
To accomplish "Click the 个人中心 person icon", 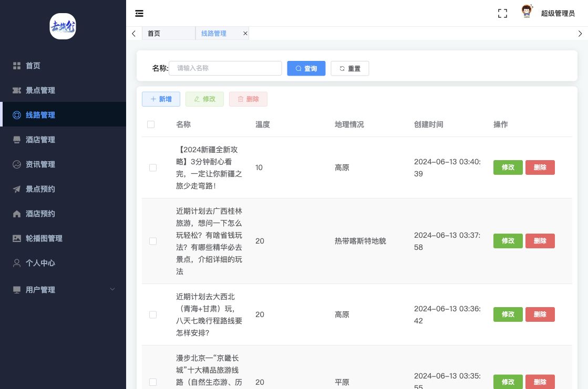I will coord(17,263).
